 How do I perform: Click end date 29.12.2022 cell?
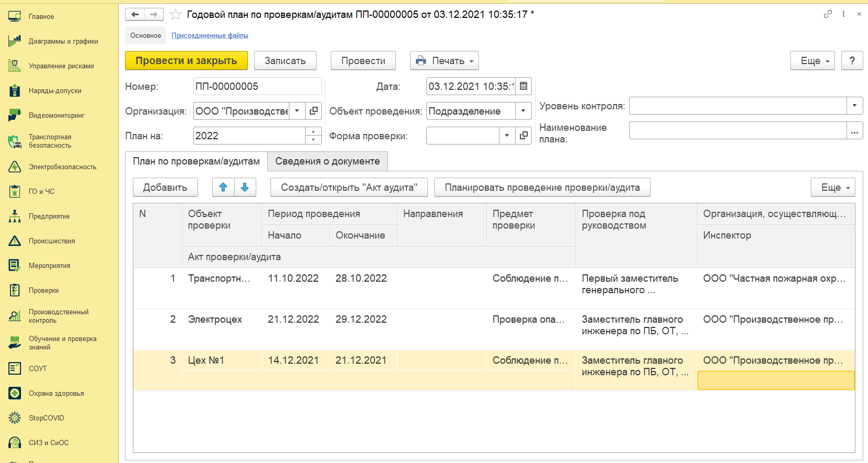click(x=363, y=320)
